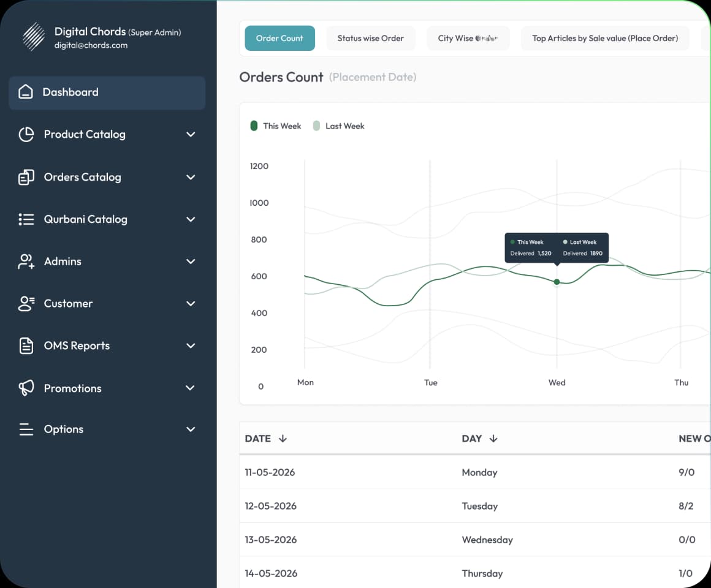
Task: Open the Orders Catalog menu label
Action: pyautogui.click(x=83, y=177)
